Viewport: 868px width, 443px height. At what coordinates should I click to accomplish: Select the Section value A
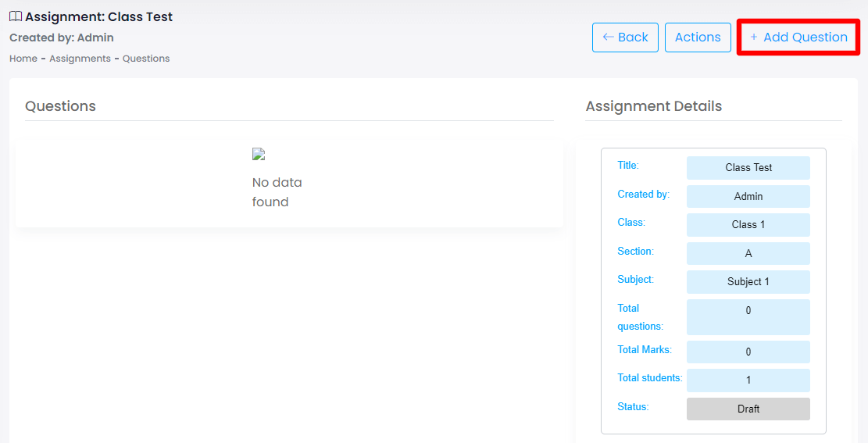point(748,253)
